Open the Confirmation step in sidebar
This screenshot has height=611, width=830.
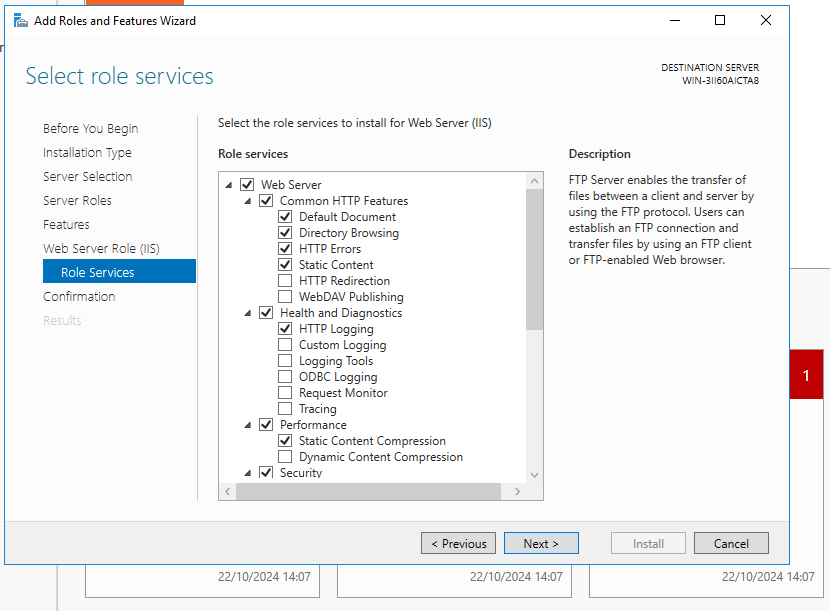pos(79,297)
